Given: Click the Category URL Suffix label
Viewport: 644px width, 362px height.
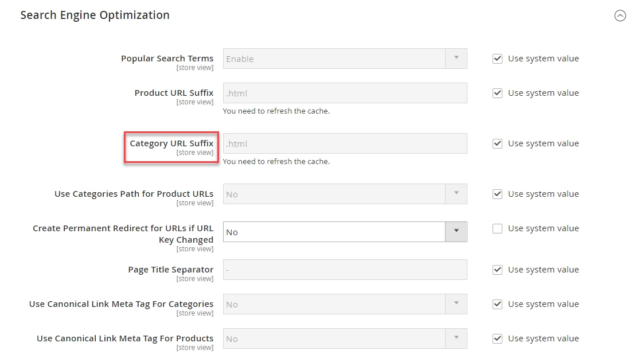Looking at the screenshot, I should pyautogui.click(x=171, y=143).
